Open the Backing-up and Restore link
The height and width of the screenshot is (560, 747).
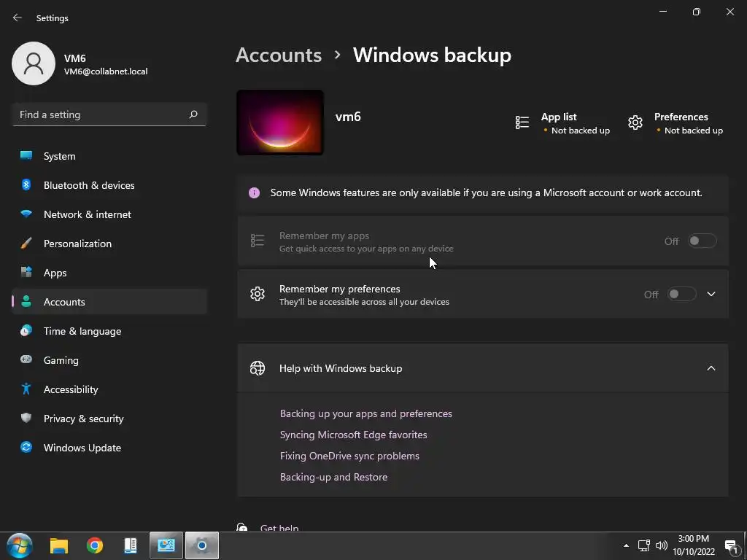(x=333, y=477)
